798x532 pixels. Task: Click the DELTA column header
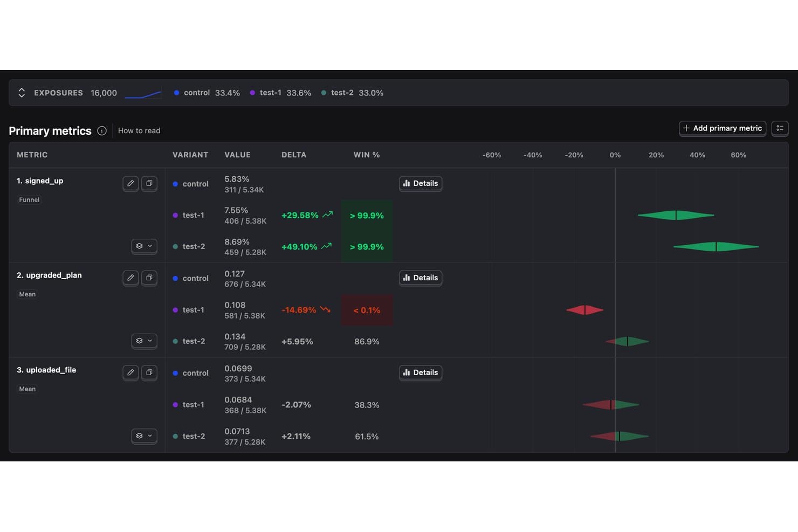[x=294, y=155]
